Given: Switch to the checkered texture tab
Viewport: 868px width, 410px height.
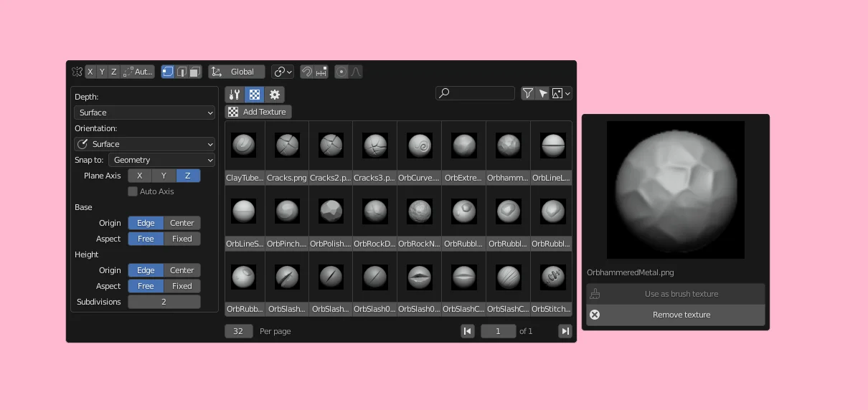Looking at the screenshot, I should coord(254,95).
